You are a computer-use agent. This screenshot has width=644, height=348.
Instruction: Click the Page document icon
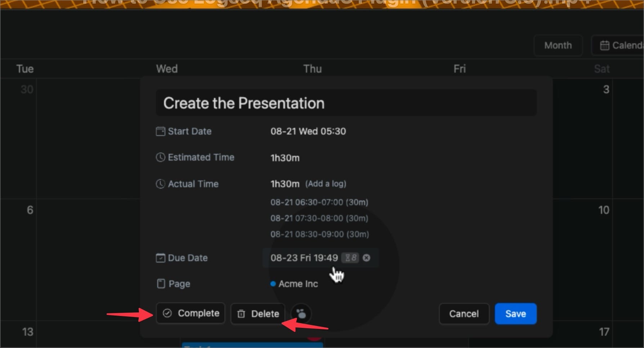pos(161,284)
